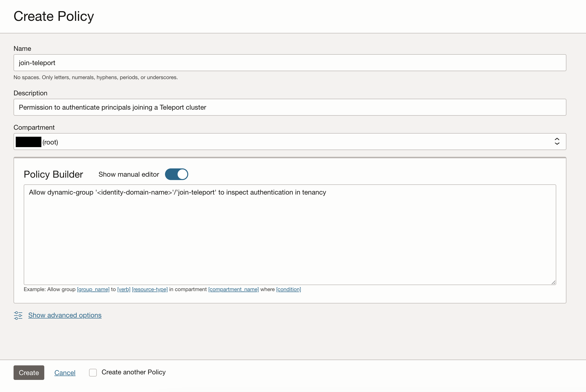This screenshot has width=586, height=392.
Task: Click the advanced options sliders icon
Action: pos(18,315)
